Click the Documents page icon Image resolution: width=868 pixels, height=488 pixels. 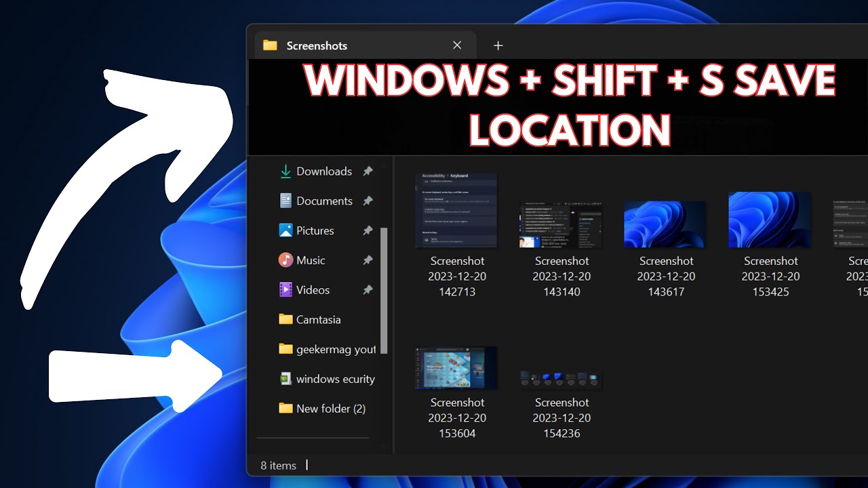click(285, 201)
